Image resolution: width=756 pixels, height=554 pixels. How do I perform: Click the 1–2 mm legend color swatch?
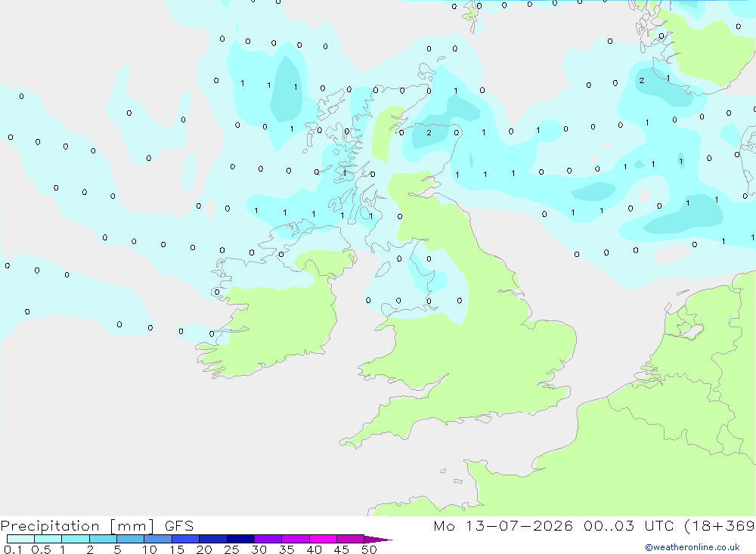point(76,539)
